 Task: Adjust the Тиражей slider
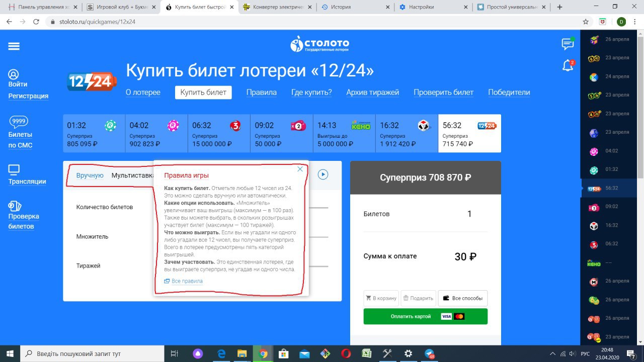pyautogui.click(x=318, y=266)
